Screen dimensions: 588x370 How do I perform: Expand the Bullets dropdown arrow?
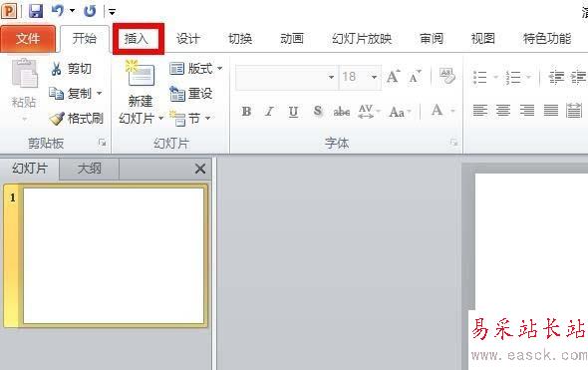pos(495,78)
